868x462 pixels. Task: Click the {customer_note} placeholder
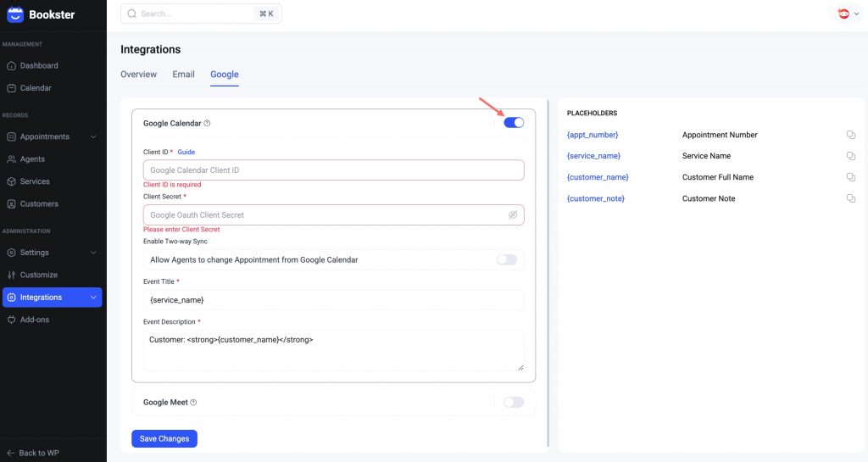[596, 198]
